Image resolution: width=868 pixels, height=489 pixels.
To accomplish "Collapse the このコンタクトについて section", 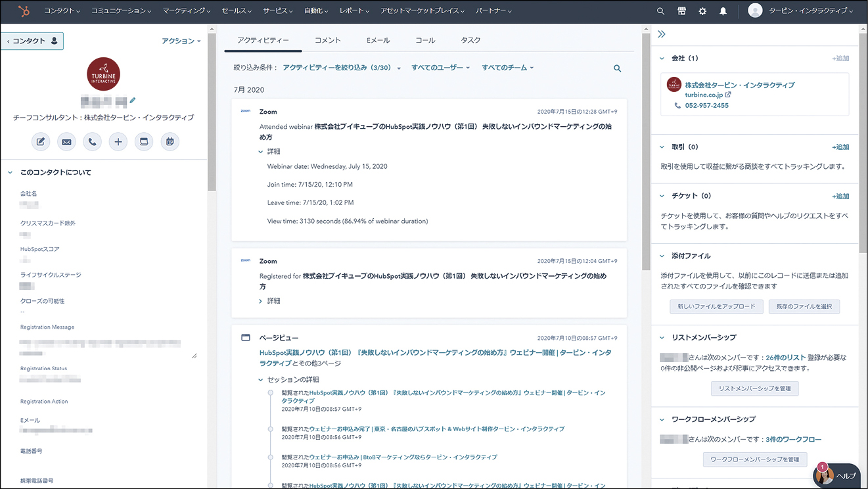I will [11, 172].
